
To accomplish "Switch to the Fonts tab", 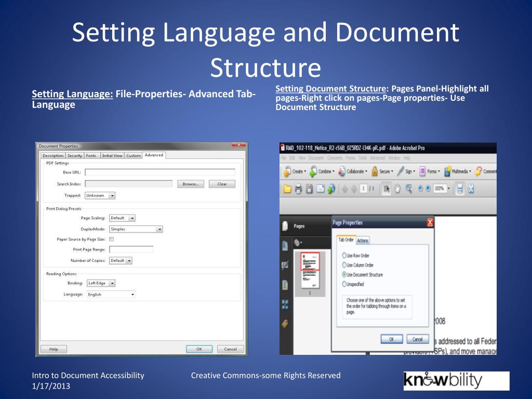I will point(91,155).
